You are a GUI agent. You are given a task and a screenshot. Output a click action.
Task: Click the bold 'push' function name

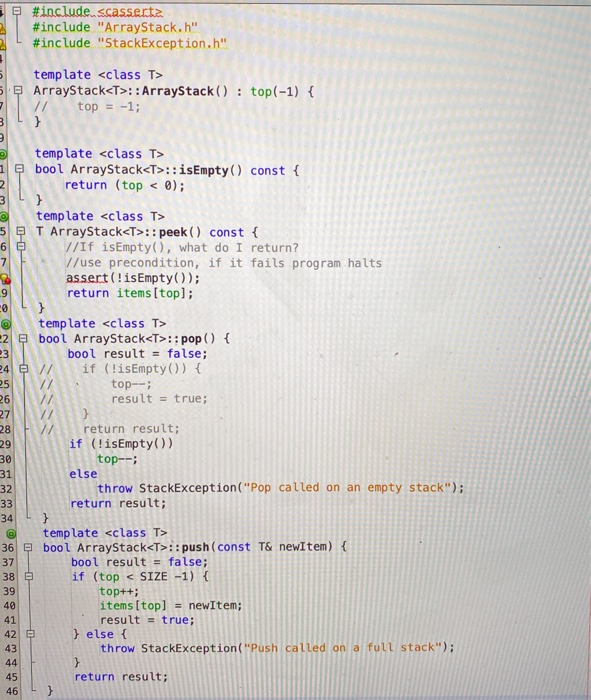coord(195,547)
